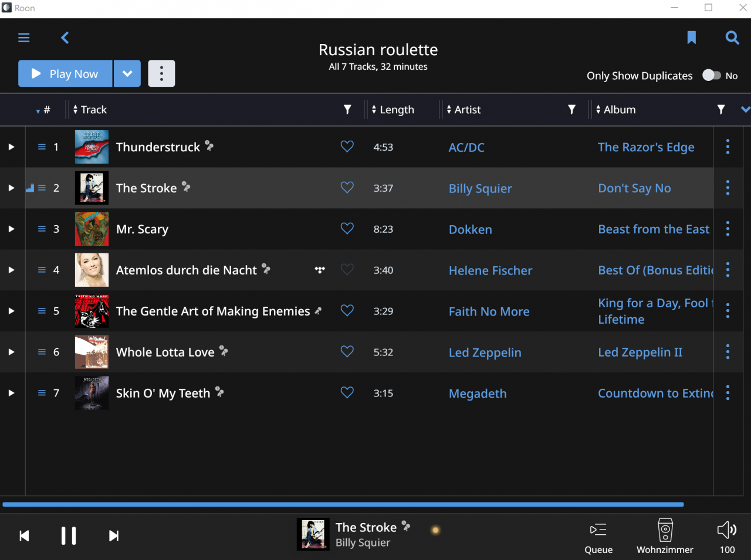Open the Artist column filter funnel
The width and height of the screenshot is (751, 560).
coord(572,110)
